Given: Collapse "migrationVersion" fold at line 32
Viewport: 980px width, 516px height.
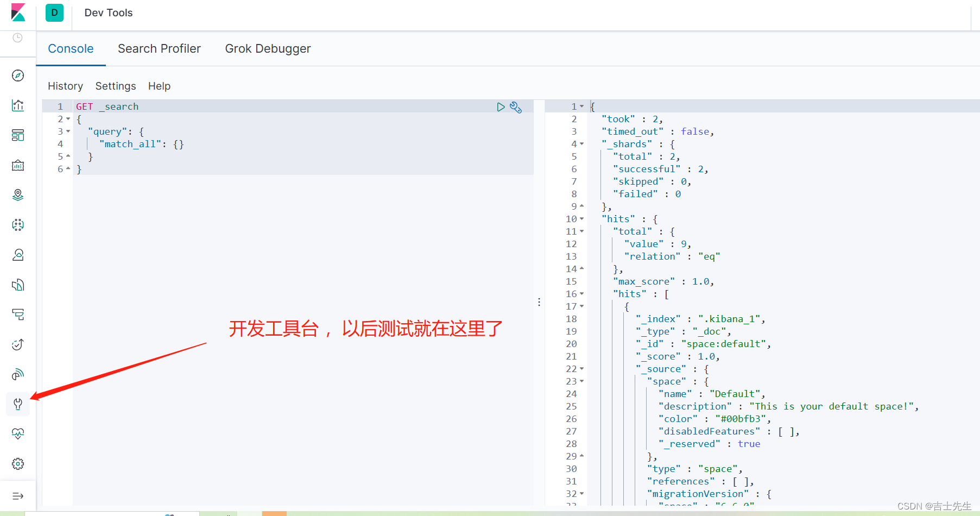Looking at the screenshot, I should [x=582, y=494].
